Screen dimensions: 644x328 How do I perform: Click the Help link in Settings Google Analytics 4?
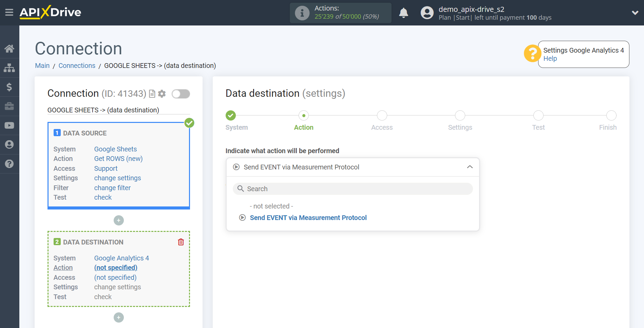pos(550,58)
